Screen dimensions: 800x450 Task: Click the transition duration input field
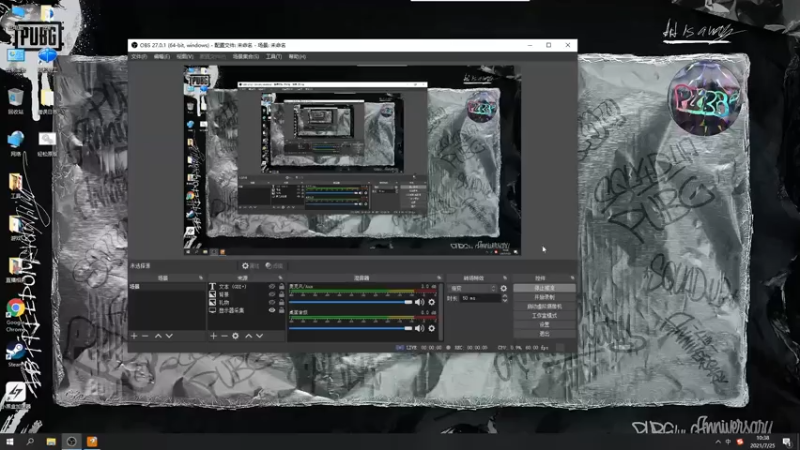[x=480, y=298]
